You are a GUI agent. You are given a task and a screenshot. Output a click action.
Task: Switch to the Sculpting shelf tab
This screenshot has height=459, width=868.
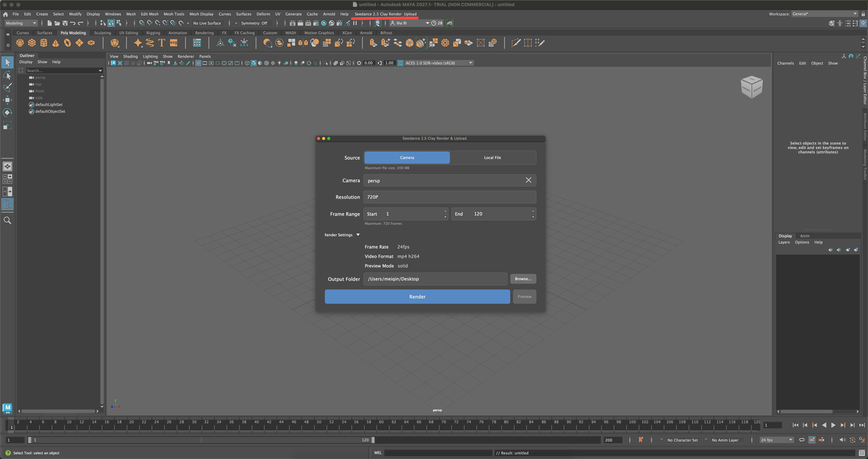pos(102,33)
